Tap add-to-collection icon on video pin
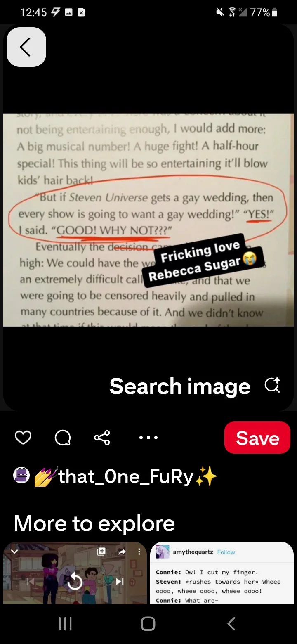Image resolution: width=297 pixels, height=644 pixels. coord(101,552)
